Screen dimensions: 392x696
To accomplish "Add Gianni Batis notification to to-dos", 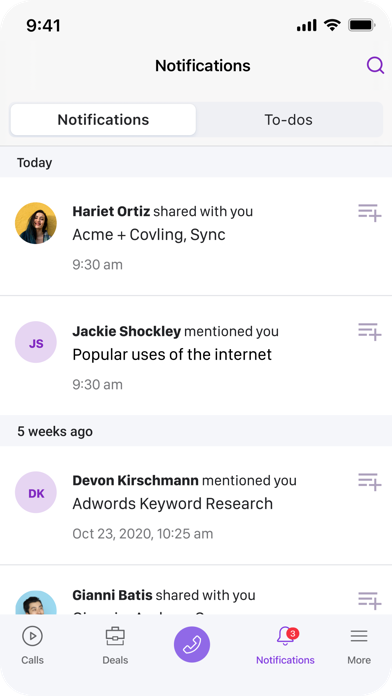I will (x=370, y=600).
